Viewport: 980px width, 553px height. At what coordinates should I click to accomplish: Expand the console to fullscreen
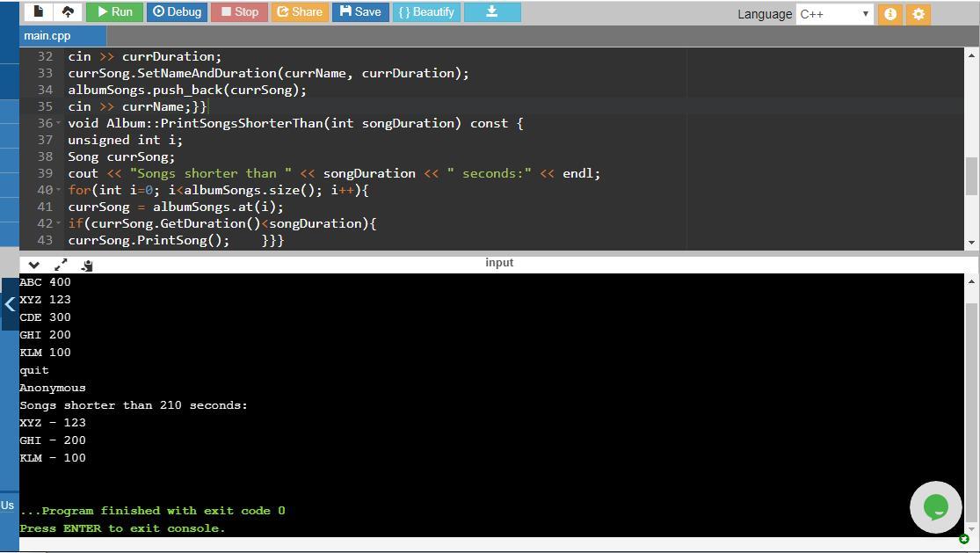point(61,265)
